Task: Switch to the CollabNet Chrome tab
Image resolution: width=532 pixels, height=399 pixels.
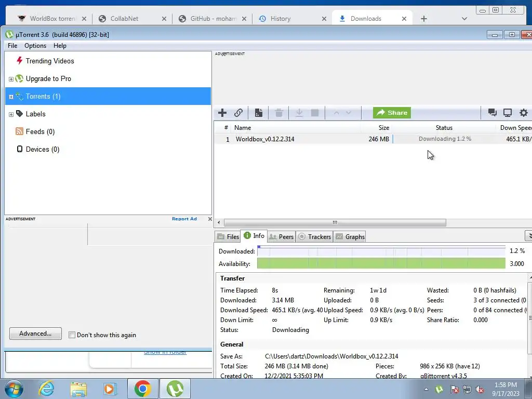Action: (x=132, y=19)
